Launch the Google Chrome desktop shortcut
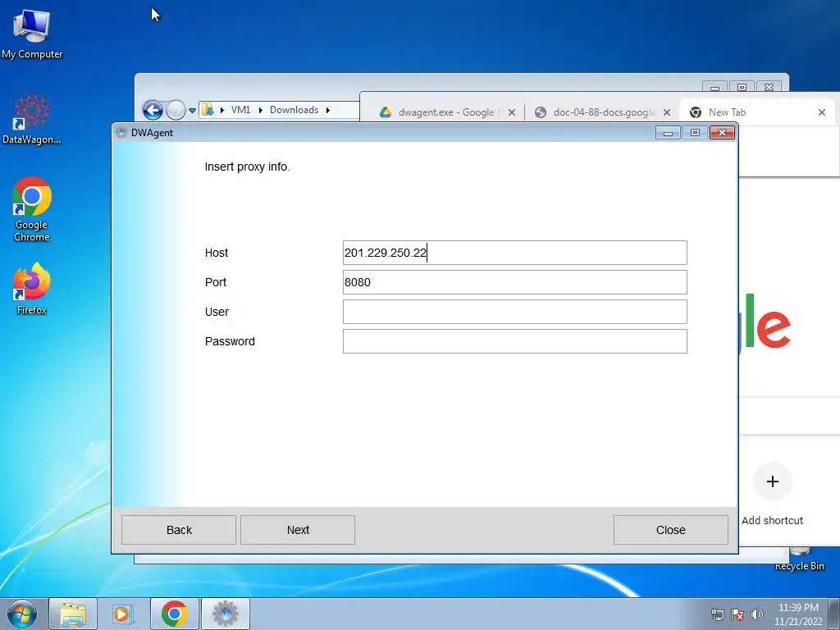The width and height of the screenshot is (840, 630). tap(32, 209)
